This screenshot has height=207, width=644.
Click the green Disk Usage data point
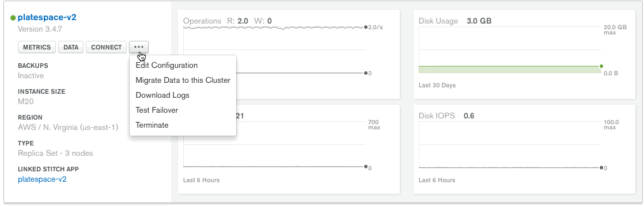601,66
